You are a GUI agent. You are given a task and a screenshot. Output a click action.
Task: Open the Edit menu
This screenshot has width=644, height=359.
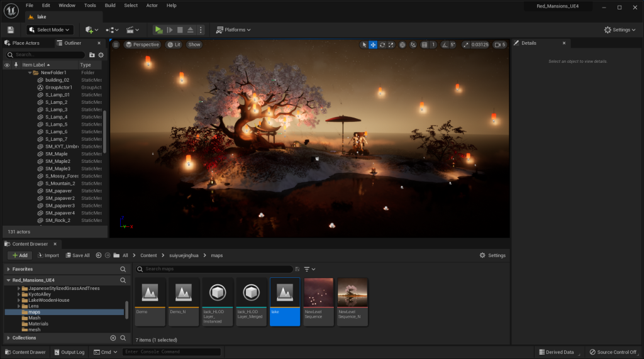point(46,5)
